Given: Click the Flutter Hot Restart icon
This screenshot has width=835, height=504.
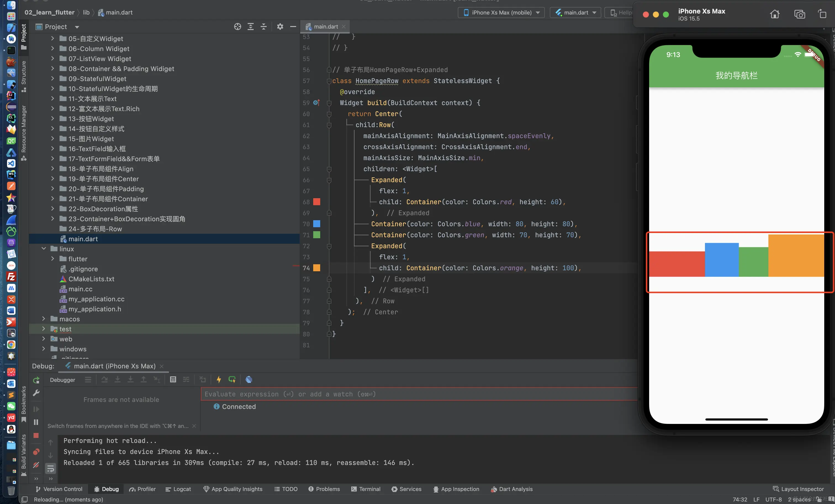Looking at the screenshot, I should click(x=232, y=380).
